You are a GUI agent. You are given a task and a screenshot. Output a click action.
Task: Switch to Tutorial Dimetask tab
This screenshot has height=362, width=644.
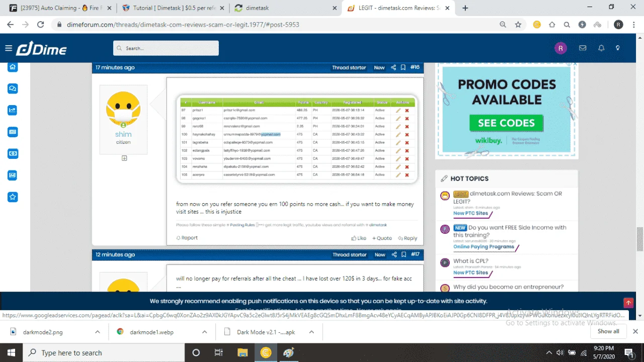tap(173, 8)
